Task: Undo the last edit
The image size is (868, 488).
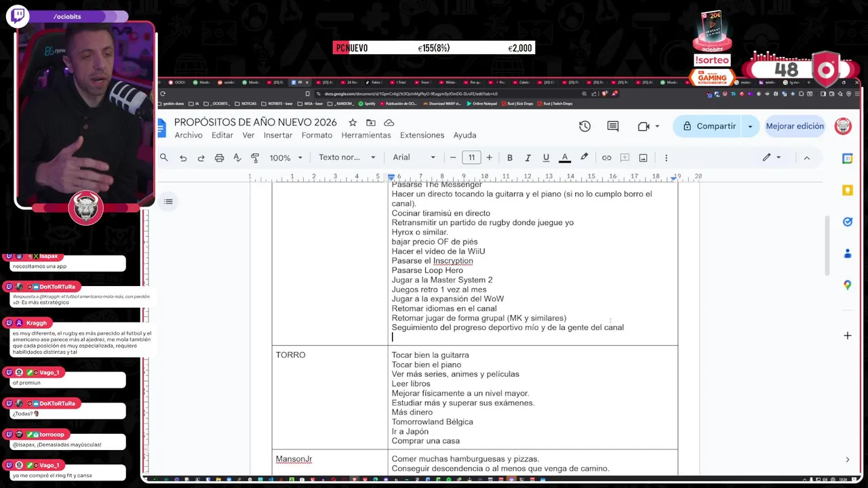Action: (183, 157)
